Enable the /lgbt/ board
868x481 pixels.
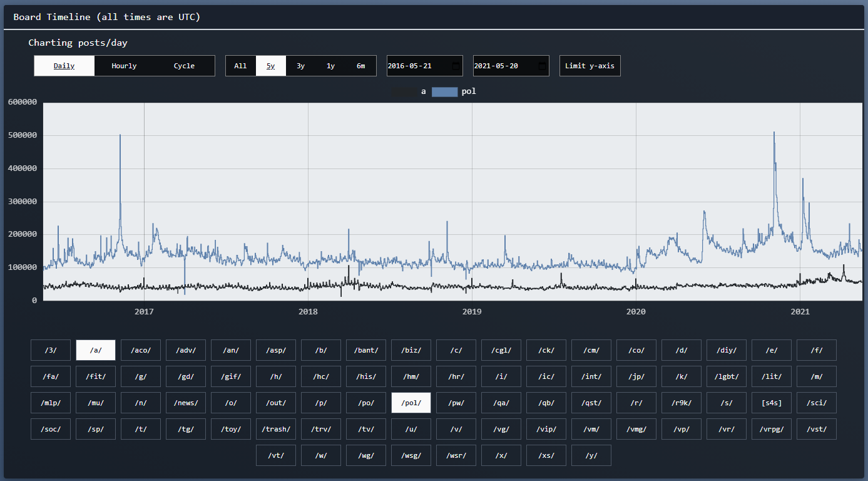pos(727,376)
